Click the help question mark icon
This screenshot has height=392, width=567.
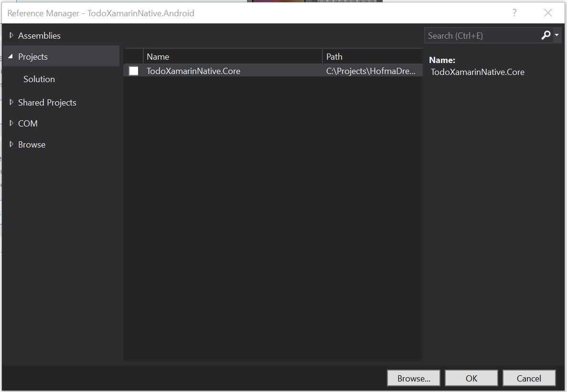click(x=514, y=13)
